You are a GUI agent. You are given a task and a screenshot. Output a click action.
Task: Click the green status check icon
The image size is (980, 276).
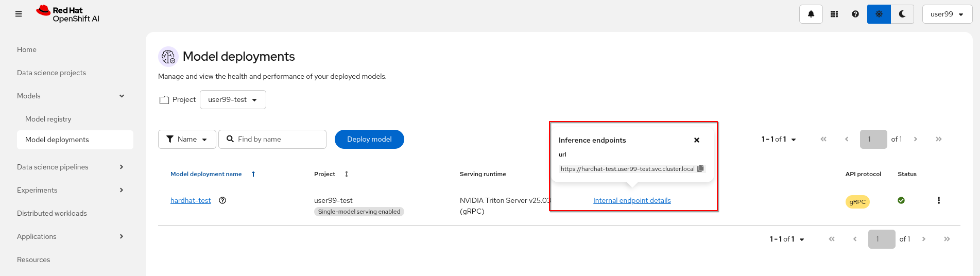901,200
